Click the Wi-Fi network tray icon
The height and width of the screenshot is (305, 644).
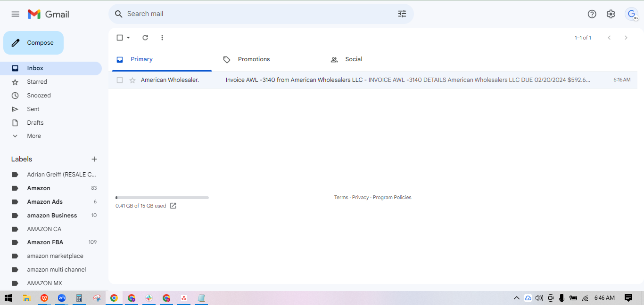coord(585,298)
